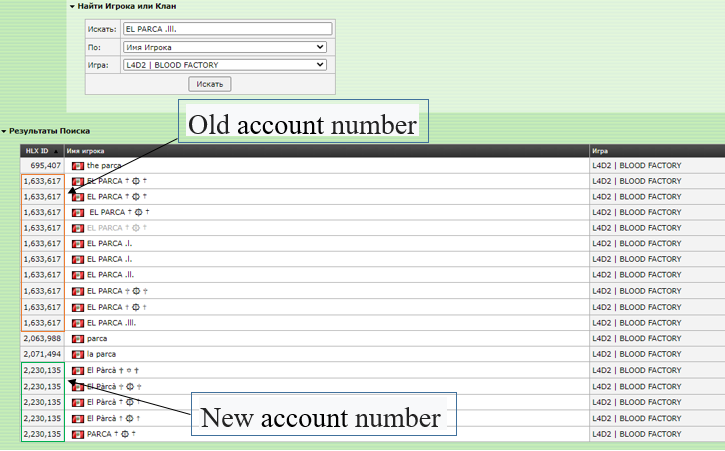Click flag icon of 'EL PARCA .lll.' row
The width and height of the screenshot is (725, 451).
[78, 323]
